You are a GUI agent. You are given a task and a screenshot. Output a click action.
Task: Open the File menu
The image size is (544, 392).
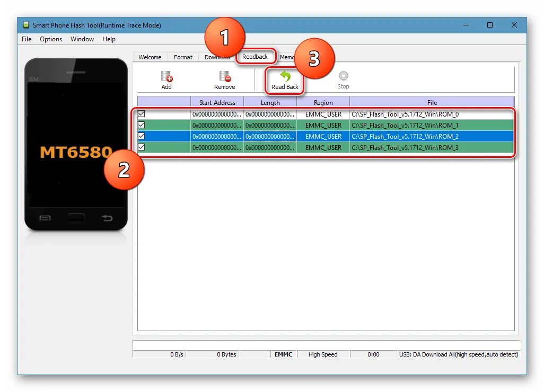(27, 39)
